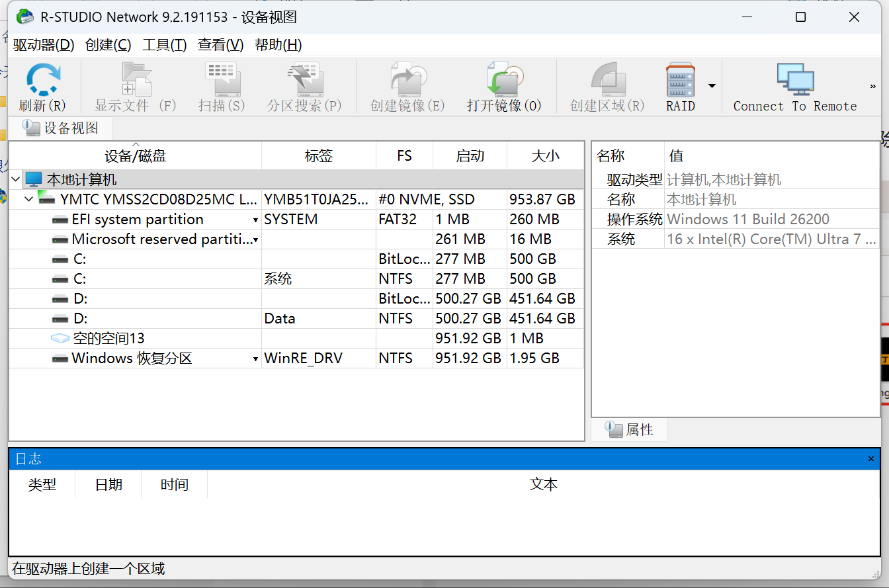Click the 时间 column header in the log
This screenshot has width=889, height=588.
click(x=175, y=485)
